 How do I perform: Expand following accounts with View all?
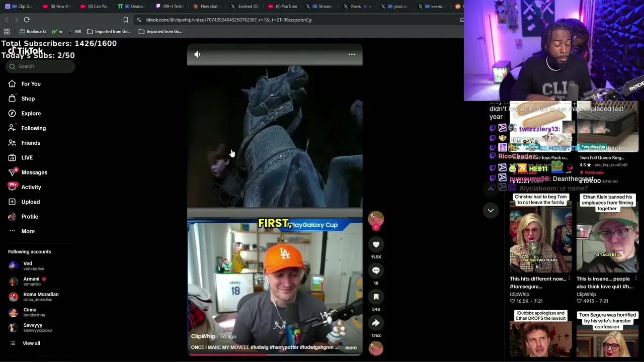[x=31, y=343]
